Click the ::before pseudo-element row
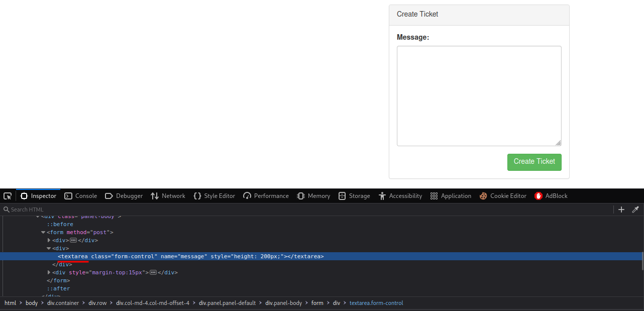Viewport: 644px width, 311px height. (x=60, y=225)
